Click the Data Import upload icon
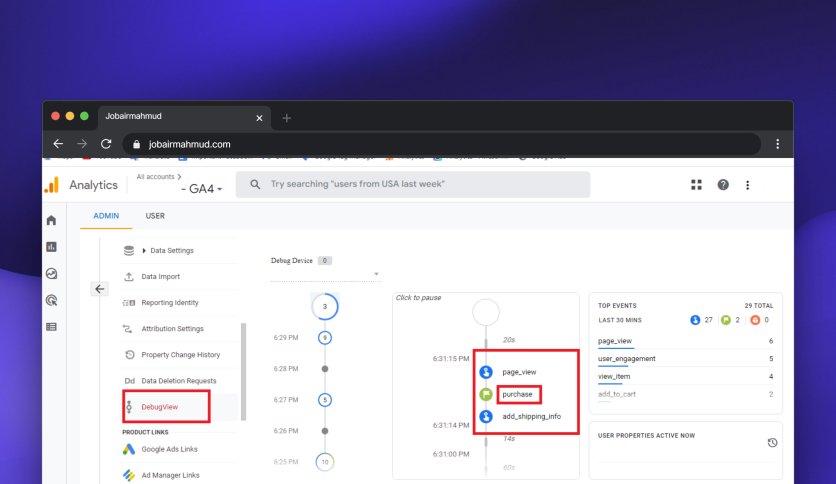Screen dimensions: 836x484 [x=129, y=277]
